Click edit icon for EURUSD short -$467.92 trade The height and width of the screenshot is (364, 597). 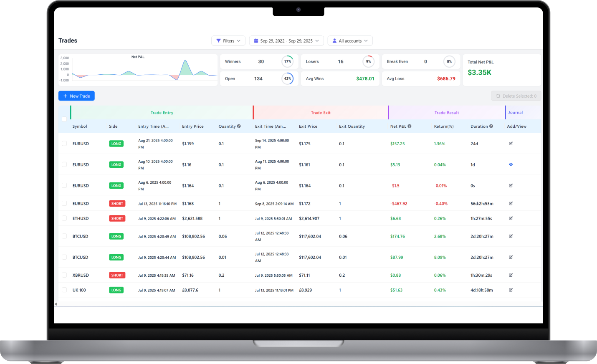pyautogui.click(x=511, y=204)
